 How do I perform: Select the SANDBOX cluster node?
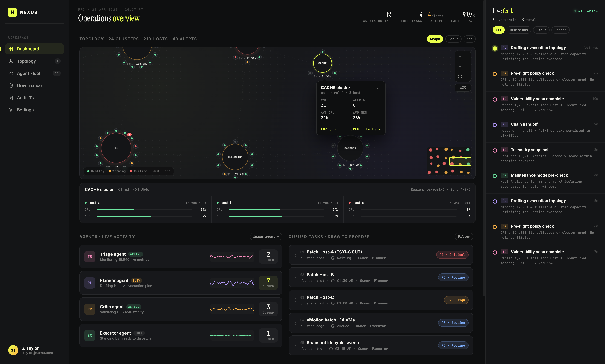point(350,148)
